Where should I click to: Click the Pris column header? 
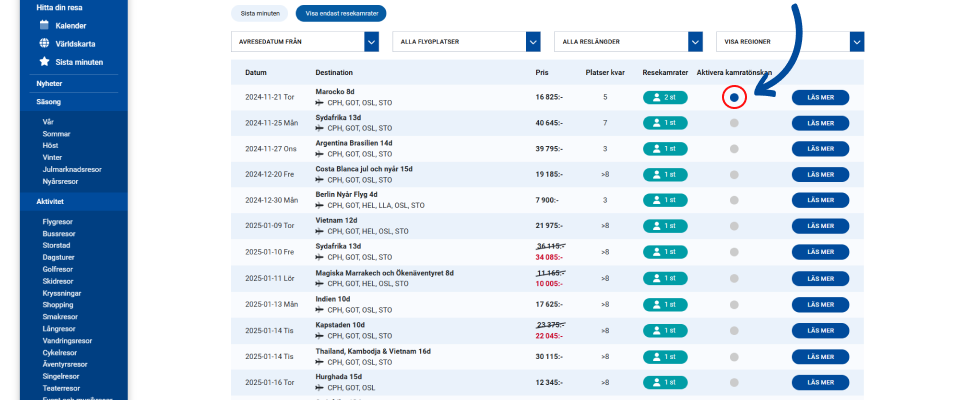point(542,72)
